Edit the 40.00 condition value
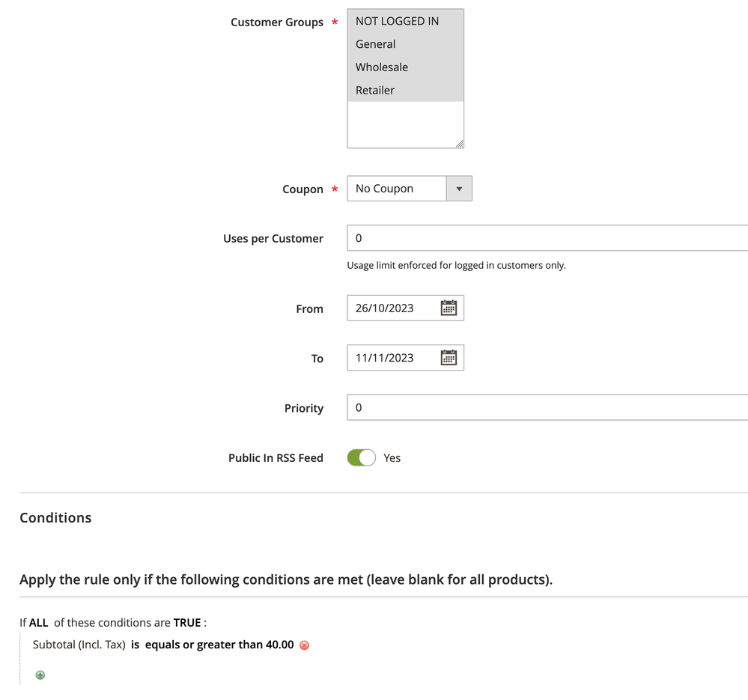The height and width of the screenshot is (700, 748). click(279, 645)
